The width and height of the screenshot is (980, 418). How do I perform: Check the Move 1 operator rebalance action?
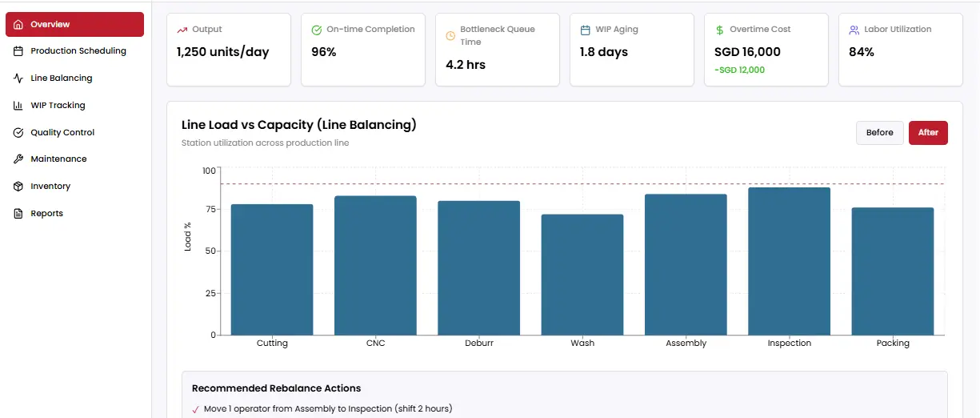(x=196, y=409)
